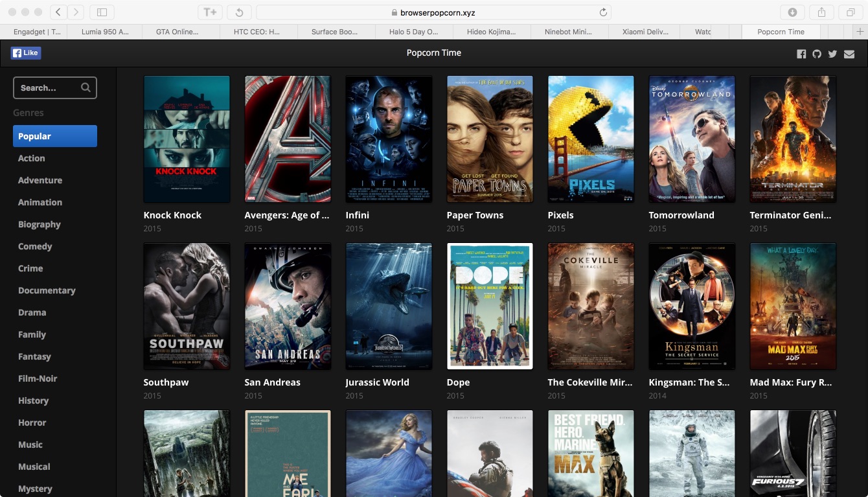This screenshot has width=868, height=497.
Task: Click the rotate arrow button beside T+
Action: [x=239, y=12]
